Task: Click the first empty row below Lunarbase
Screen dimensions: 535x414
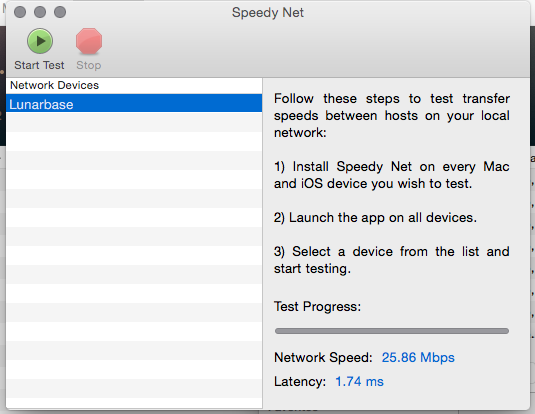Action: (x=134, y=122)
